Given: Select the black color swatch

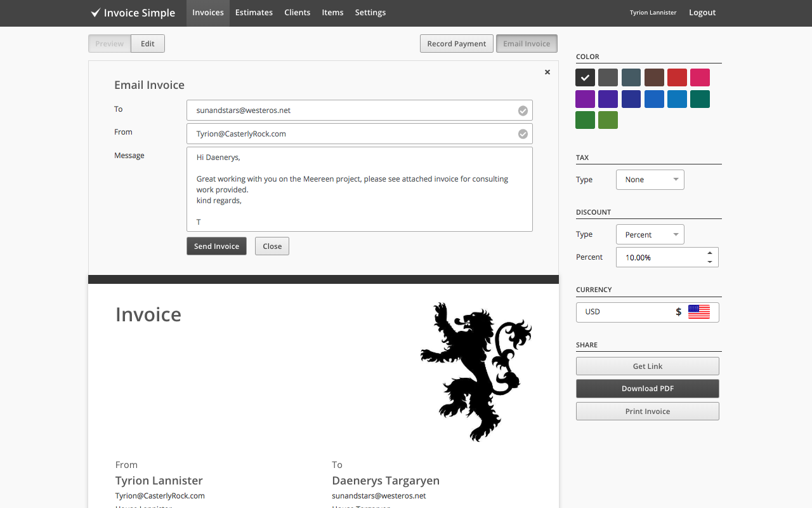Looking at the screenshot, I should (x=585, y=77).
